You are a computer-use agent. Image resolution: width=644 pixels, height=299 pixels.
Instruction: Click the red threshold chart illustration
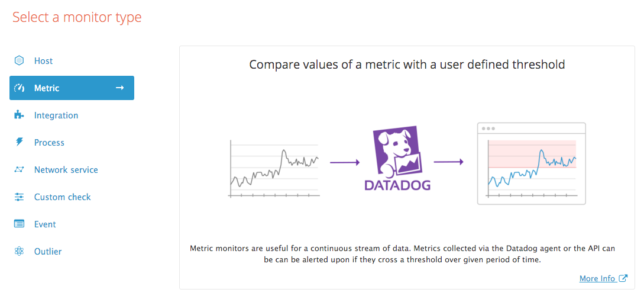coord(531,163)
